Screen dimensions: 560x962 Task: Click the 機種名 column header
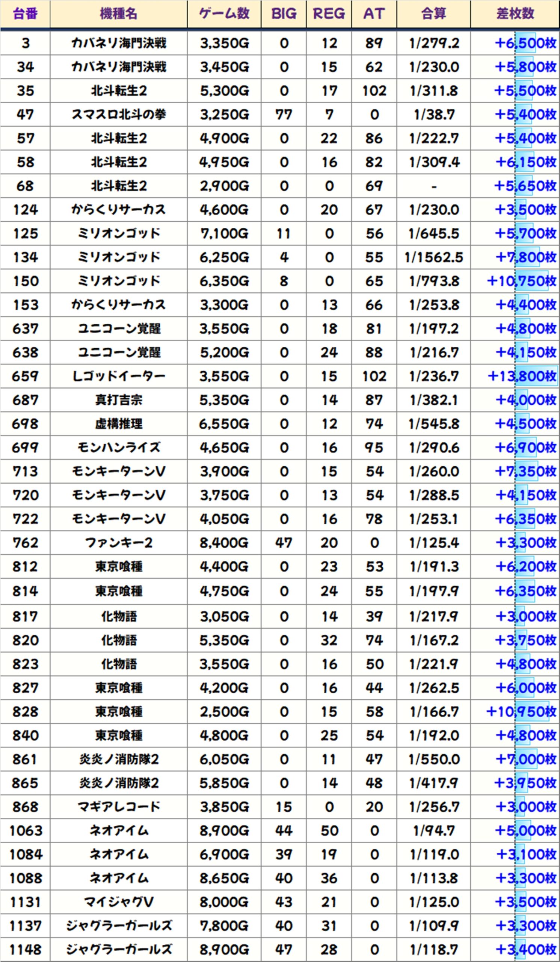coord(118,14)
